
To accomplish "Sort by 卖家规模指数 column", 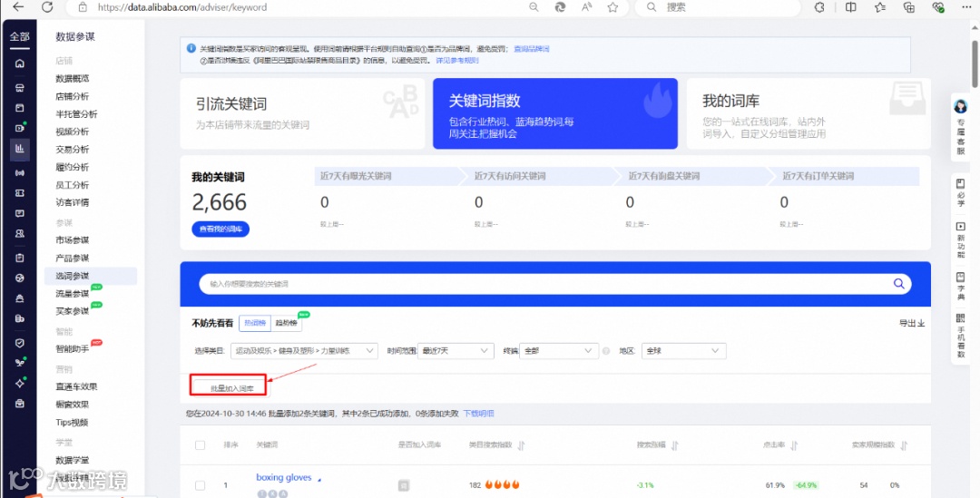I will 903,445.
